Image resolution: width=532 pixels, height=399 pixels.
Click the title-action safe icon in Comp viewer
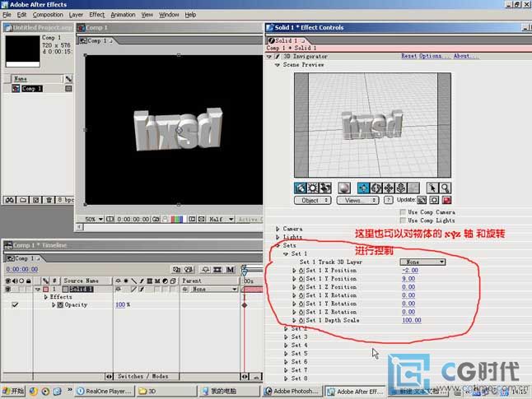point(110,219)
